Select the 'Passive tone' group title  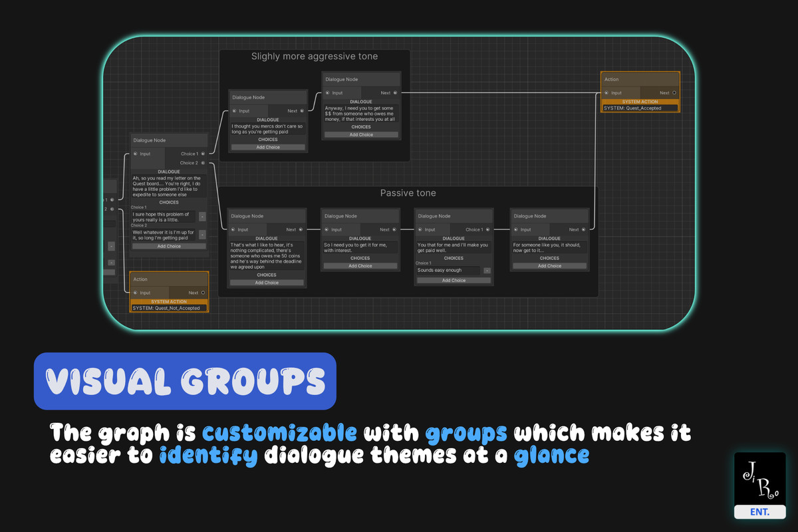408,193
